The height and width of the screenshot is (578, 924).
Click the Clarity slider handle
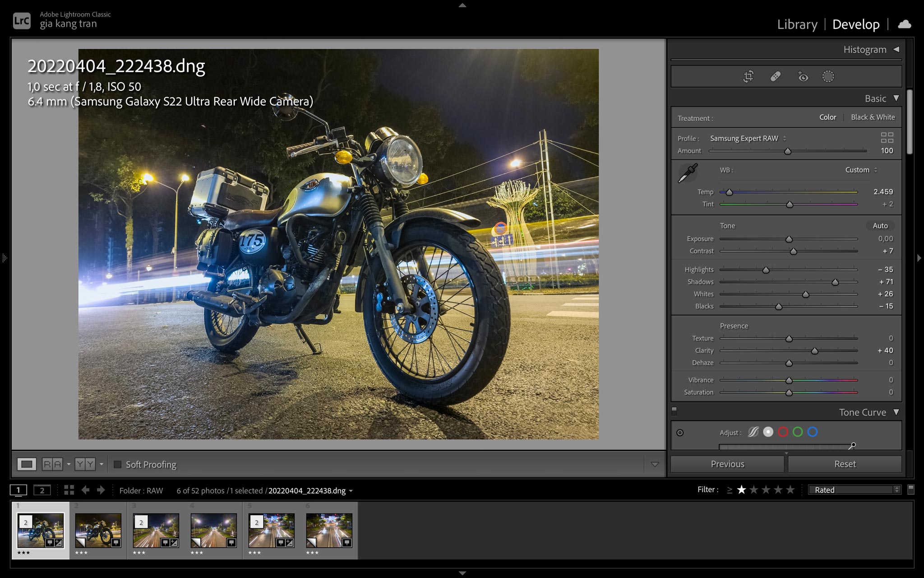pyautogui.click(x=815, y=351)
